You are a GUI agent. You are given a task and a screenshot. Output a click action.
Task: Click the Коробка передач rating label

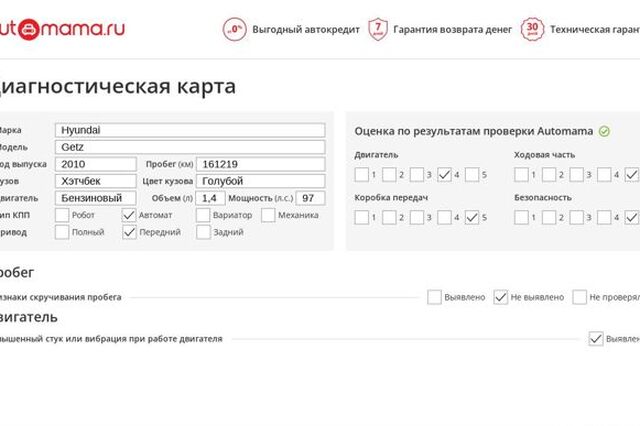point(391,197)
